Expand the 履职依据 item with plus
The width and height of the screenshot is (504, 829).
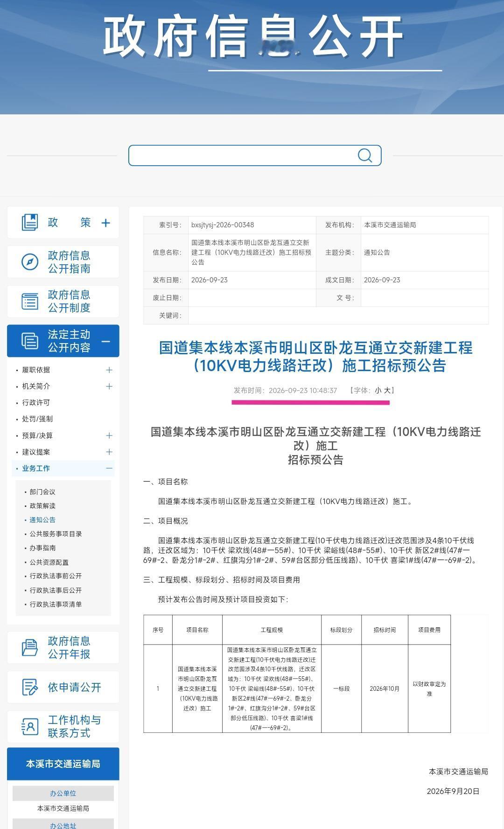109,370
